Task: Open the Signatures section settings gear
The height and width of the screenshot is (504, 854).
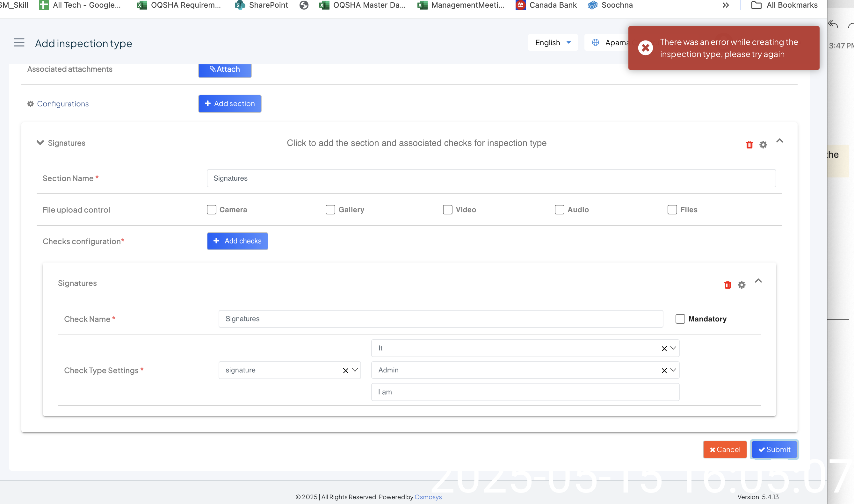Action: coord(763,145)
